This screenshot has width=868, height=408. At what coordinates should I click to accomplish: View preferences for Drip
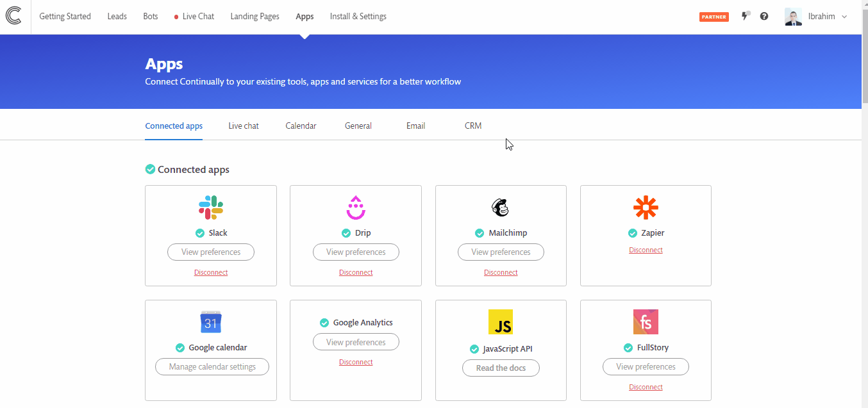356,252
